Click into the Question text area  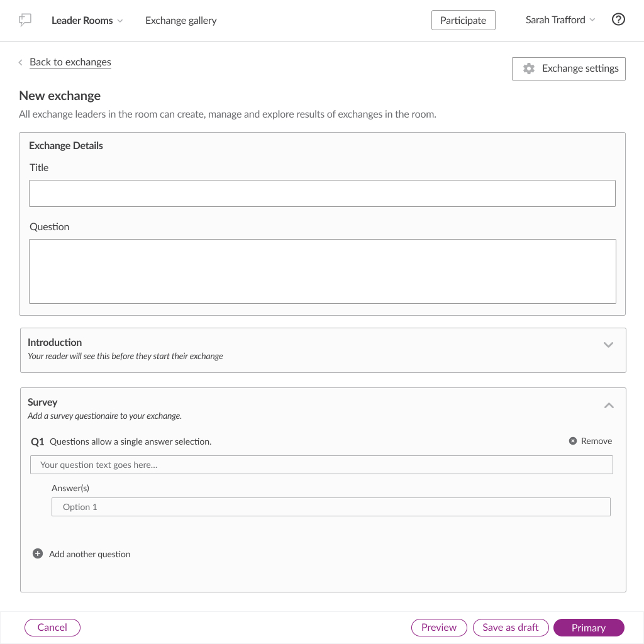(x=322, y=271)
